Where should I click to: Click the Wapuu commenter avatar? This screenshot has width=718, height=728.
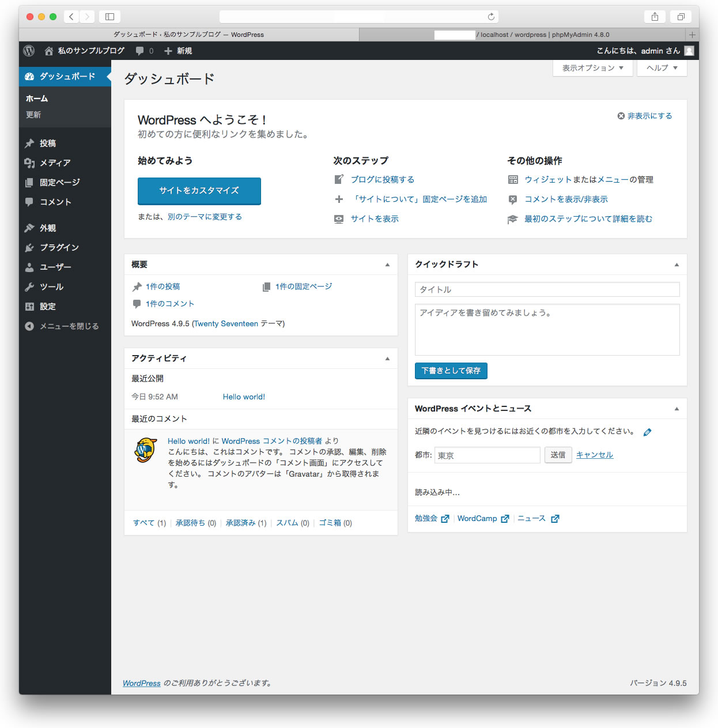pyautogui.click(x=146, y=450)
